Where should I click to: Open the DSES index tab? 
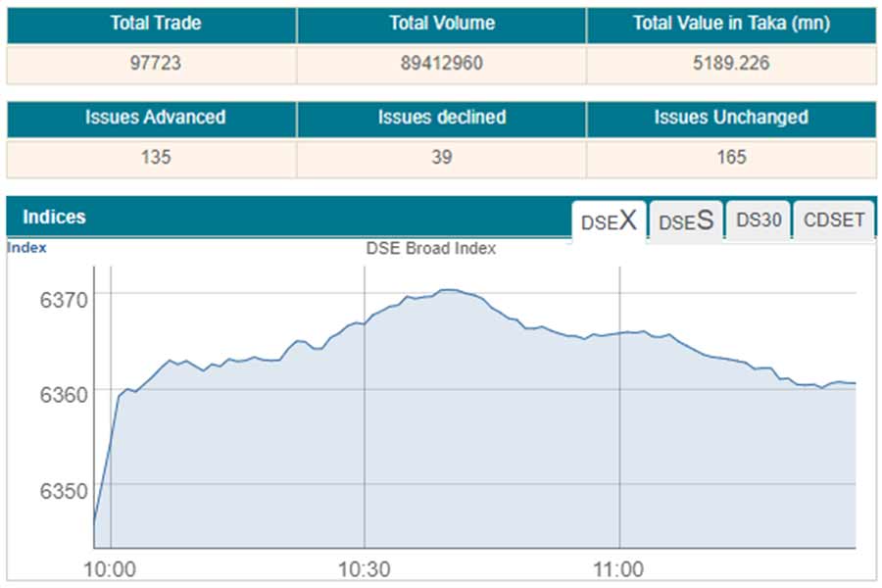tap(686, 220)
